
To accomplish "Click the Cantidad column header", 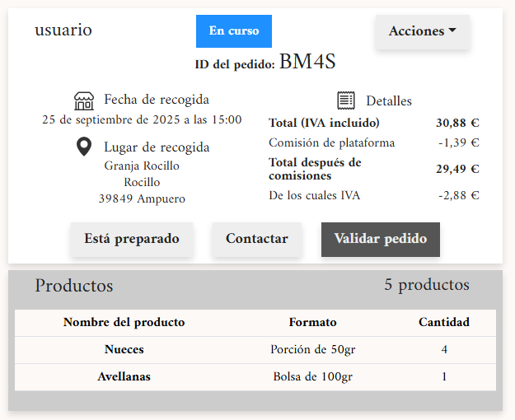I will click(444, 323).
